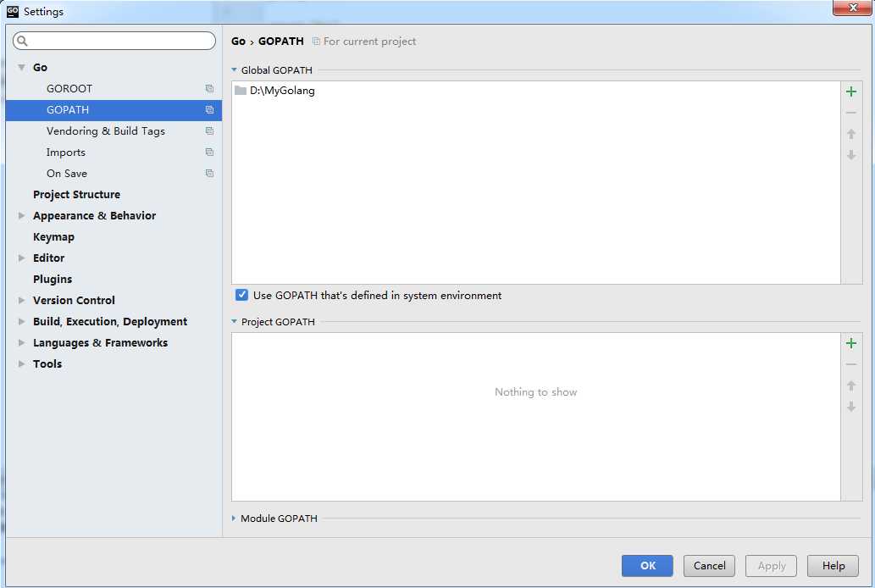Collapse the Go settings tree node
The image size is (875, 588).
click(x=22, y=68)
